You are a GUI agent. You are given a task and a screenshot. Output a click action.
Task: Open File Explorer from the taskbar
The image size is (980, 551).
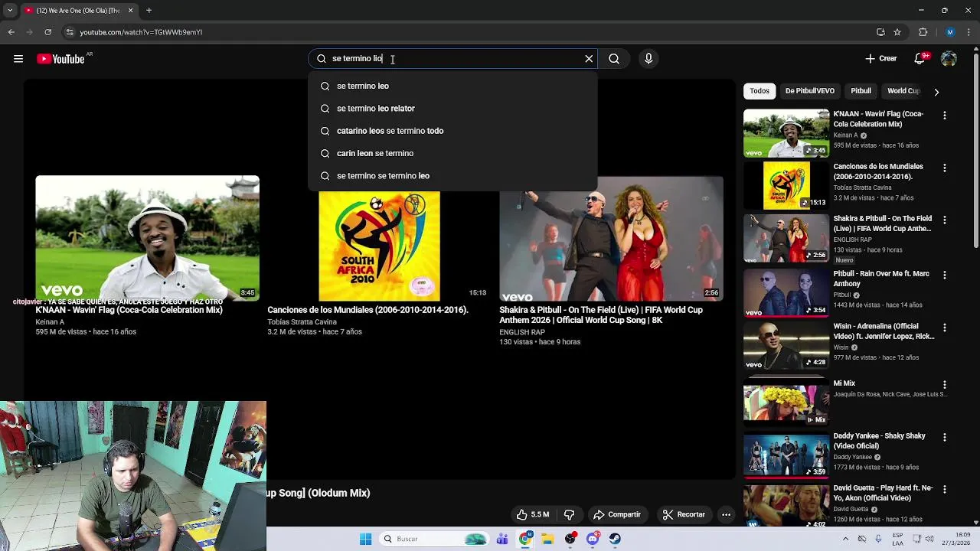(x=547, y=539)
